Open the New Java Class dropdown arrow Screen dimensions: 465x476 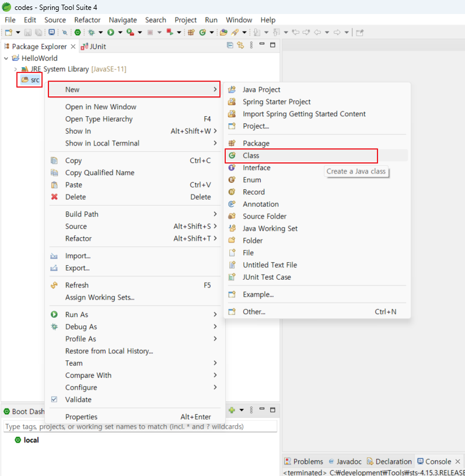pyautogui.click(x=212, y=32)
